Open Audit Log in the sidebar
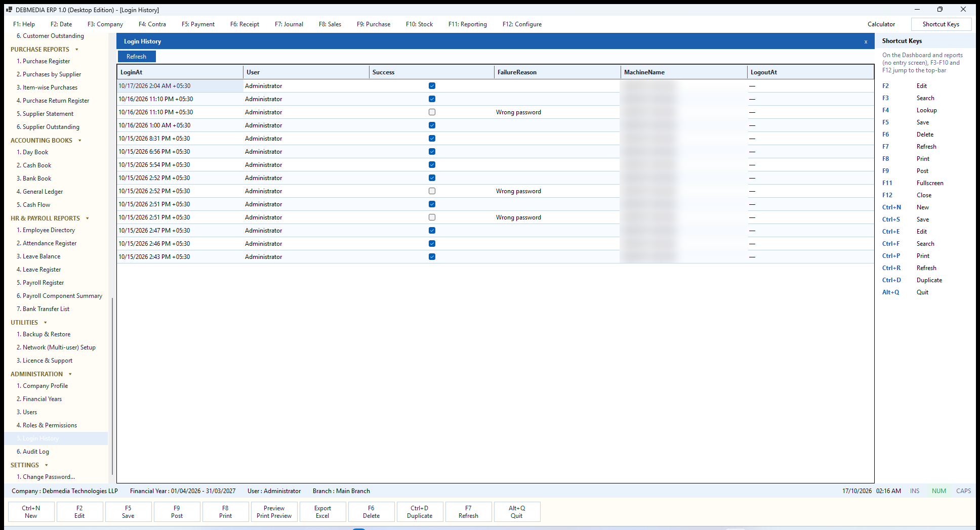980x530 pixels. [33, 452]
